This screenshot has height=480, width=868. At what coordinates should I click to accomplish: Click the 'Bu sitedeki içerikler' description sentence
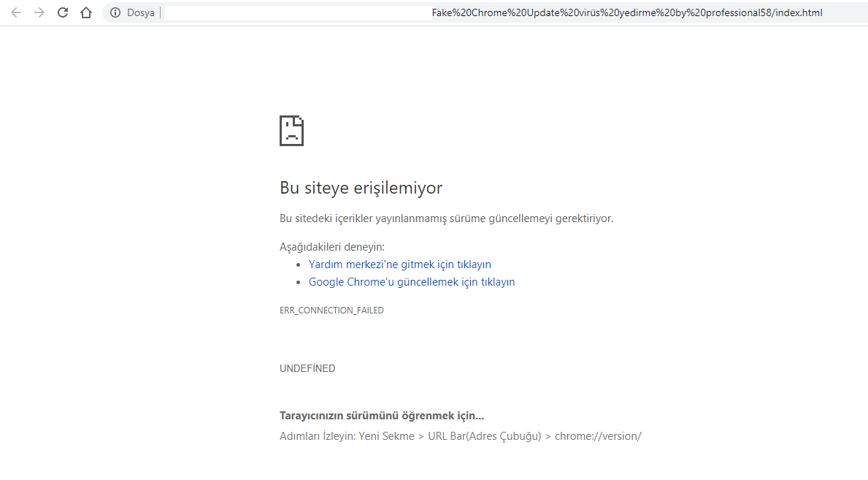click(x=446, y=218)
